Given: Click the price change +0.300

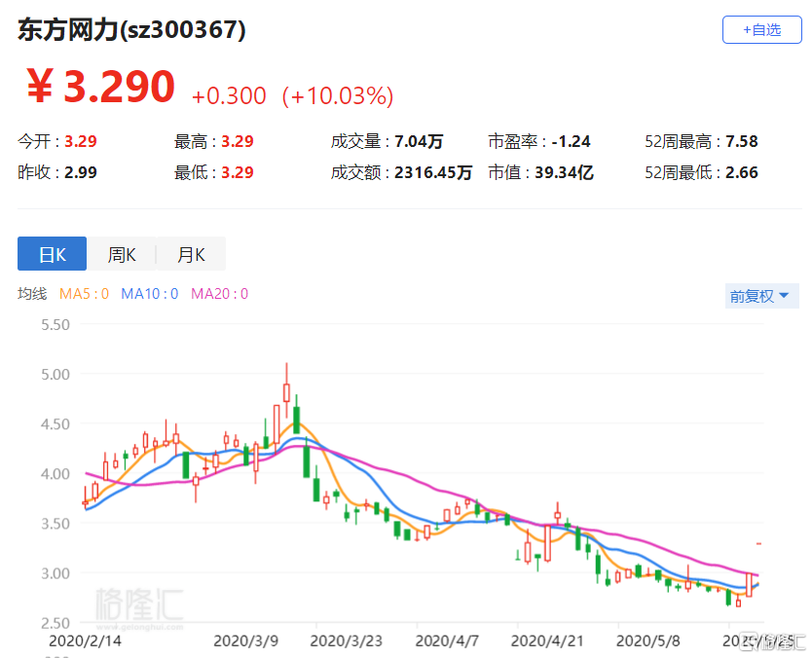Looking at the screenshot, I should pos(229,96).
